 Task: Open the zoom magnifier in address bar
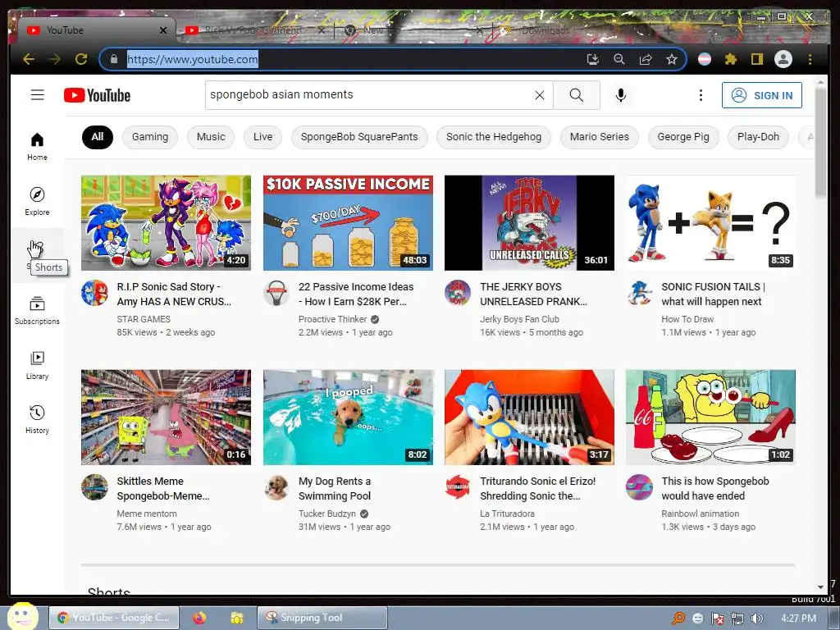tap(619, 59)
